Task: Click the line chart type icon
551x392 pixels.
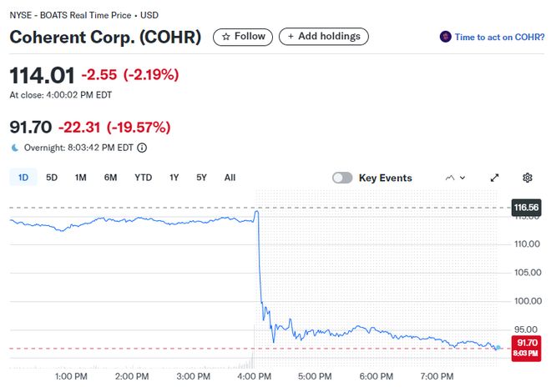Action: pyautogui.click(x=451, y=178)
